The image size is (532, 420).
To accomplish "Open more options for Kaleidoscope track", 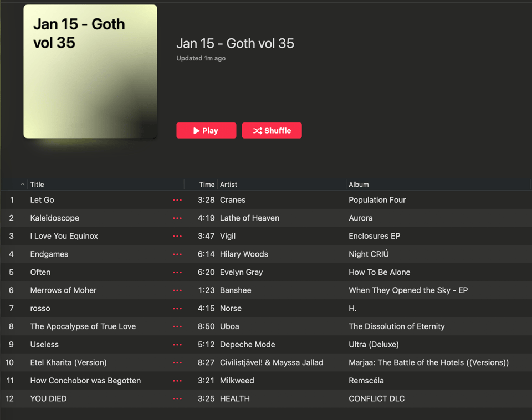I will click(177, 218).
